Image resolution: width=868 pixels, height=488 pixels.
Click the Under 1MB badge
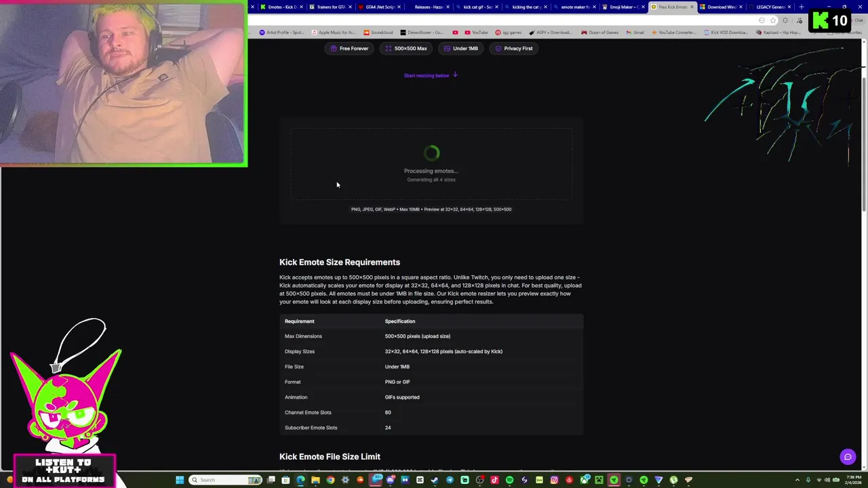(460, 48)
